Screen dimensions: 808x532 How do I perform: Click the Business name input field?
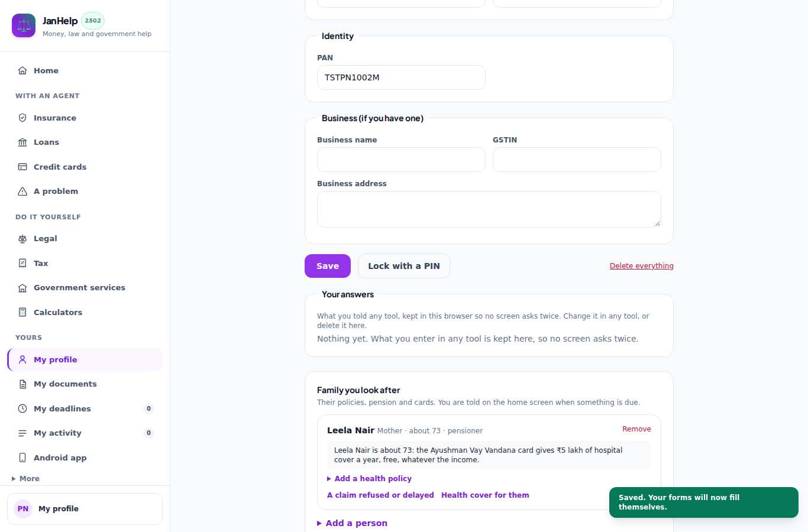[401, 160]
